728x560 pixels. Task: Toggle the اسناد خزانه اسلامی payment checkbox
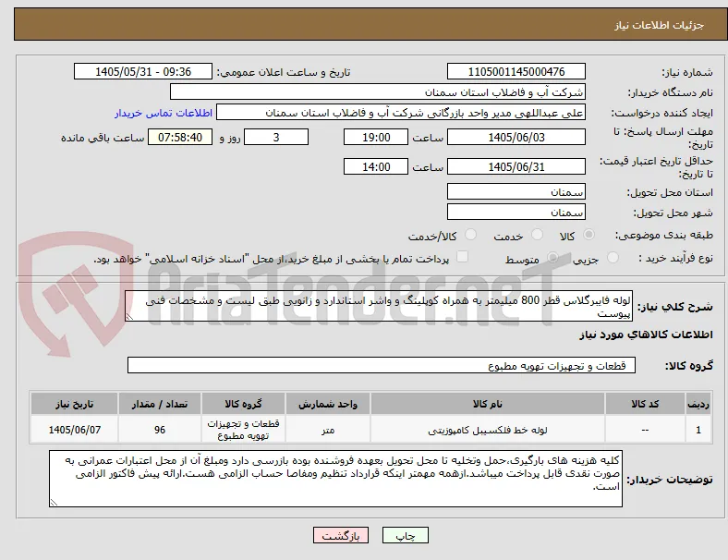[x=463, y=257]
